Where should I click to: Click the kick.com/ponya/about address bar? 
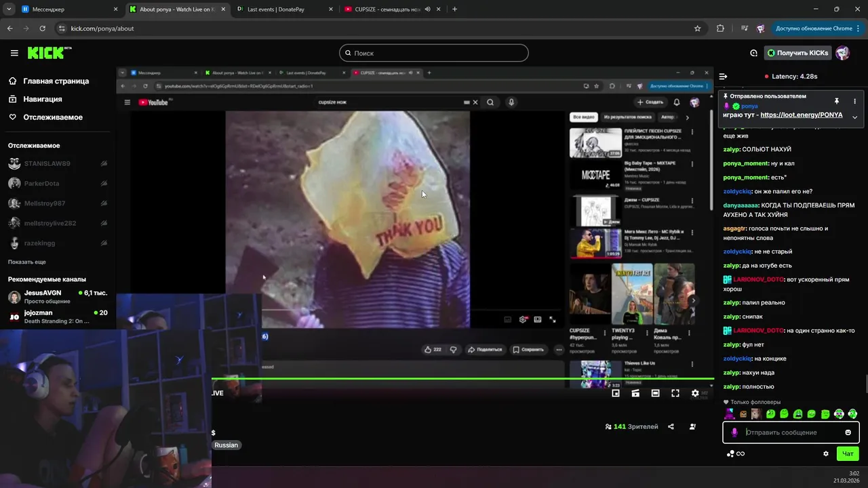tap(380, 28)
